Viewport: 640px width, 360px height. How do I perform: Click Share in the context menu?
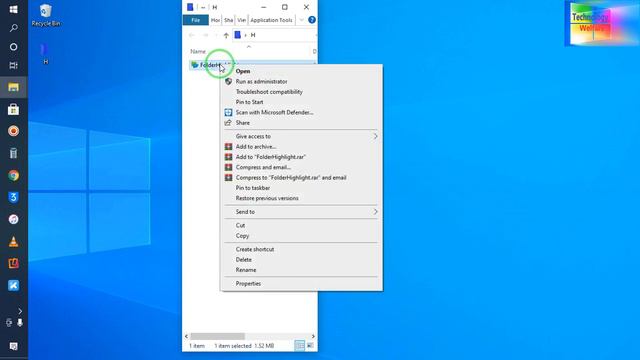[x=242, y=123]
